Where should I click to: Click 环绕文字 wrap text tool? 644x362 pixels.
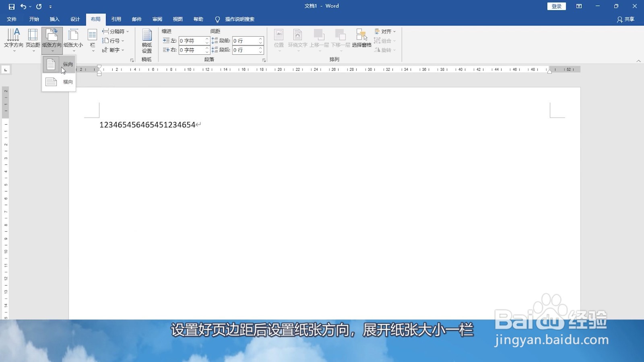(x=298, y=40)
